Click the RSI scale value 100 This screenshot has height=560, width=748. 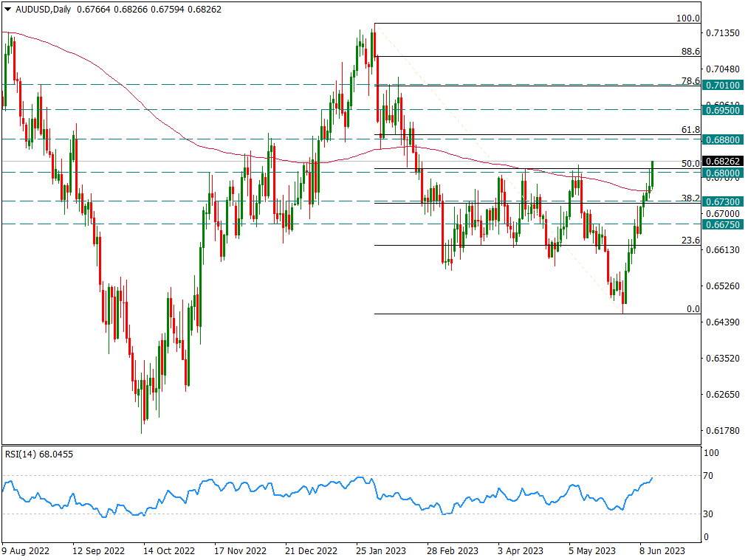pyautogui.click(x=711, y=453)
